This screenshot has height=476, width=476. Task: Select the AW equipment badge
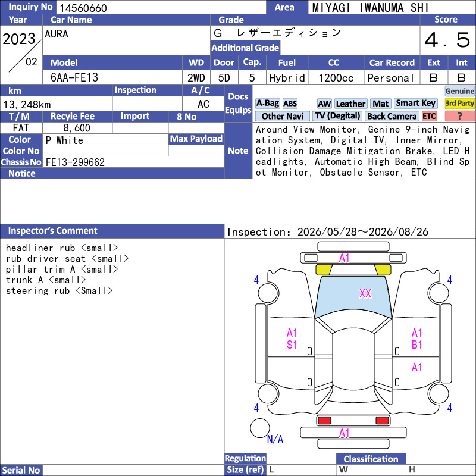click(324, 104)
